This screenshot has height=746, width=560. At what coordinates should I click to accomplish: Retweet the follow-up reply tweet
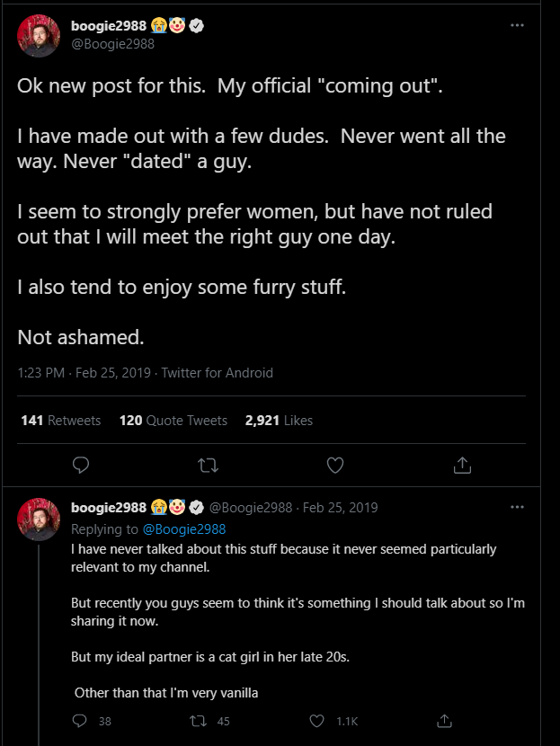click(200, 720)
